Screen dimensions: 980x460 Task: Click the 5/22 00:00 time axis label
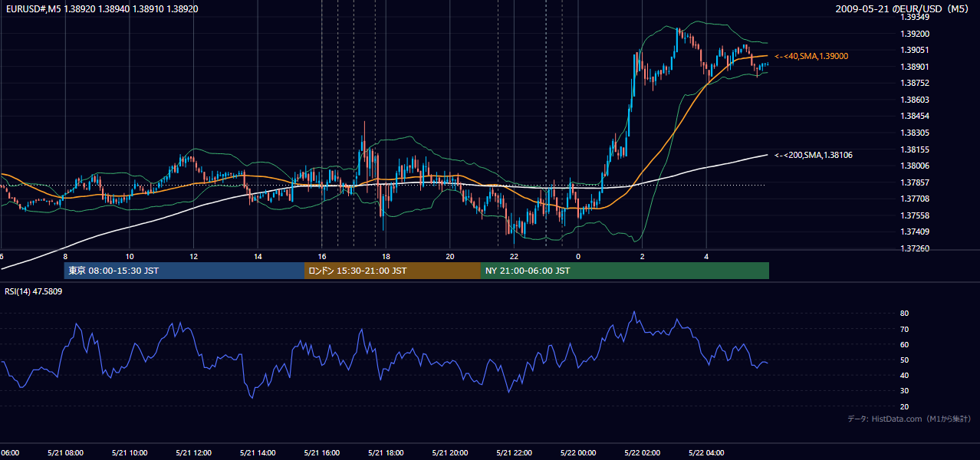pyautogui.click(x=578, y=452)
